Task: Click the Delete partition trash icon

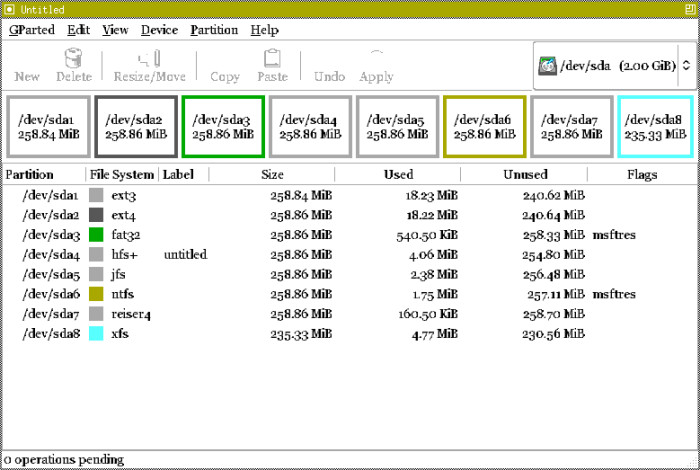Action: [74, 58]
